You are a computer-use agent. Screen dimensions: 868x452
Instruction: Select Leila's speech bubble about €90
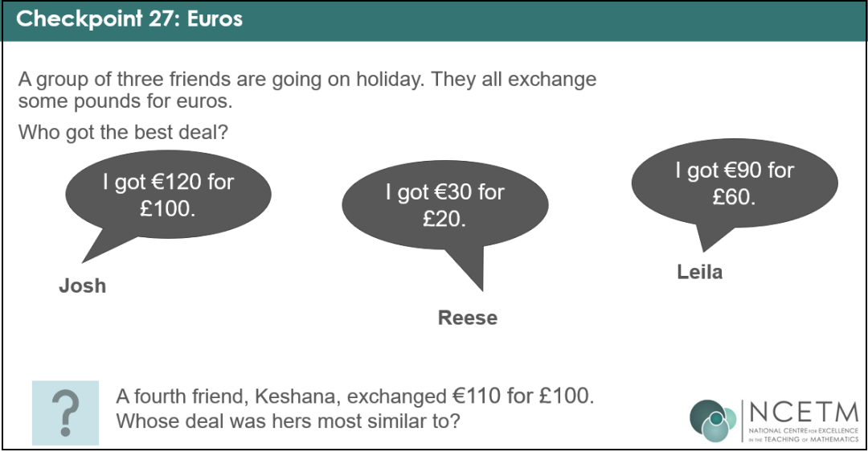(735, 183)
